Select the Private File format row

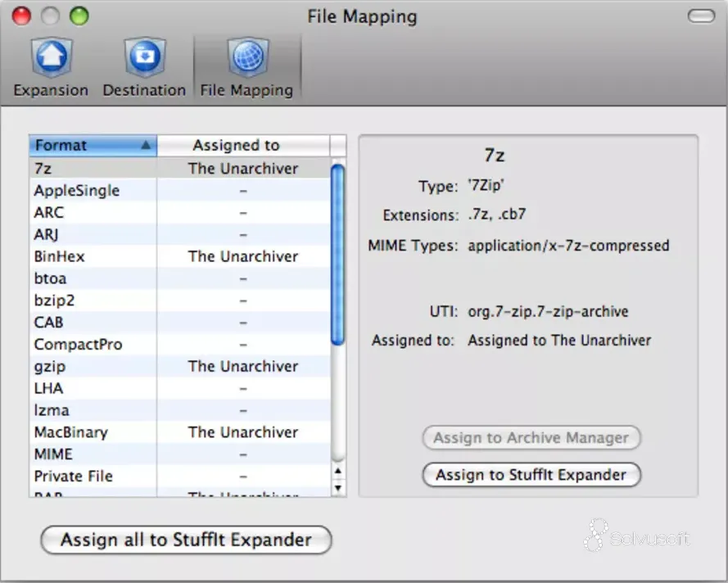pyautogui.click(x=179, y=477)
